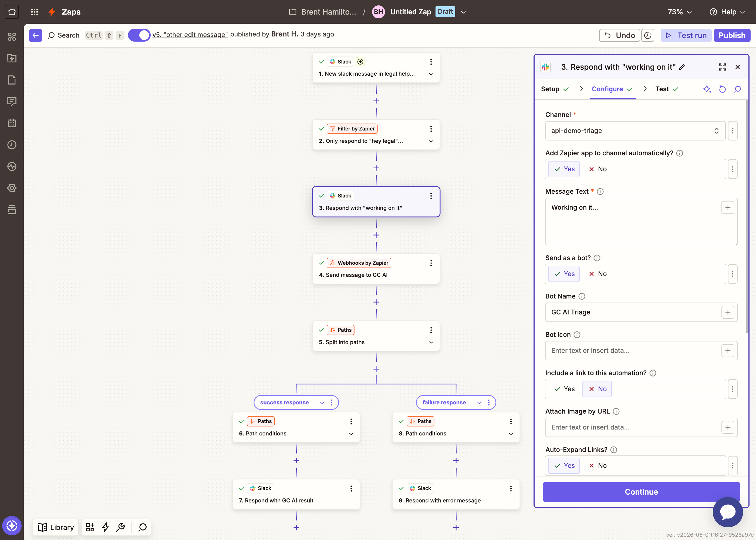Add step with plus after step 3
The height and width of the screenshot is (540, 756).
[x=376, y=235]
